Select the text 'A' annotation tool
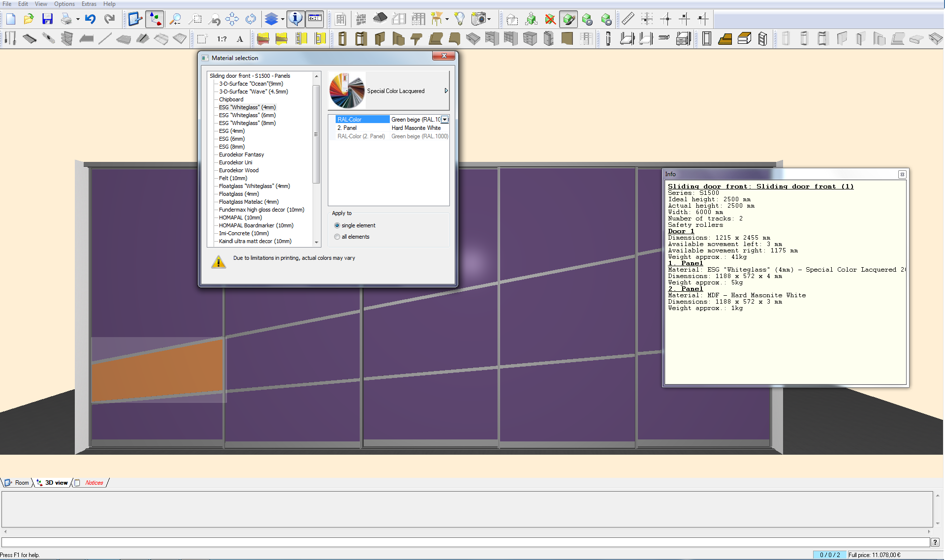945x560 pixels. coord(240,39)
